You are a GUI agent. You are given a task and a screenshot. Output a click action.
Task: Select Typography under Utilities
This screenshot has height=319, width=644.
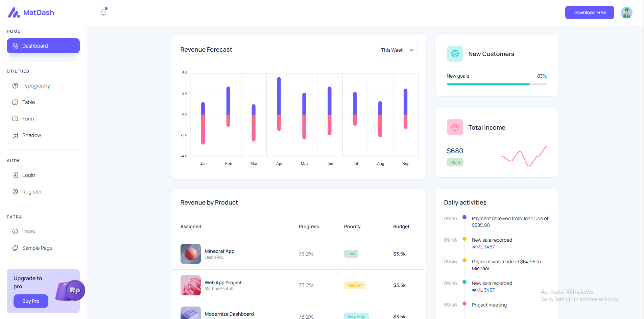(36, 85)
